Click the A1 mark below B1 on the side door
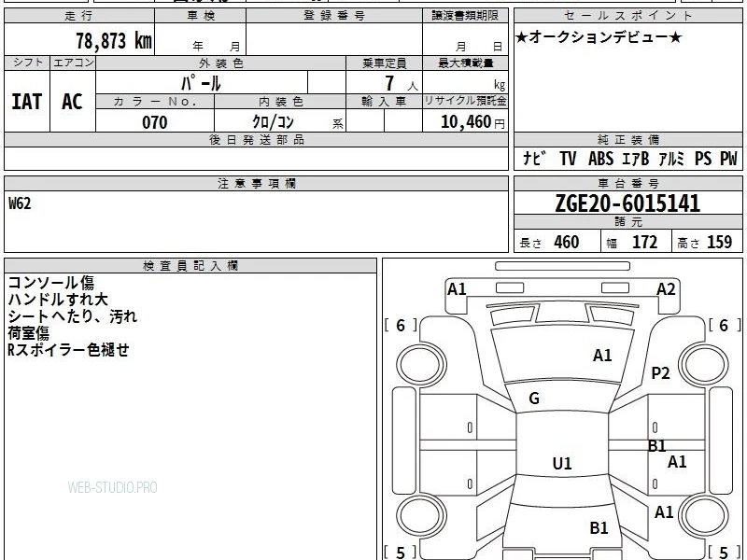Viewport: 747px width, 560px height. (x=677, y=461)
